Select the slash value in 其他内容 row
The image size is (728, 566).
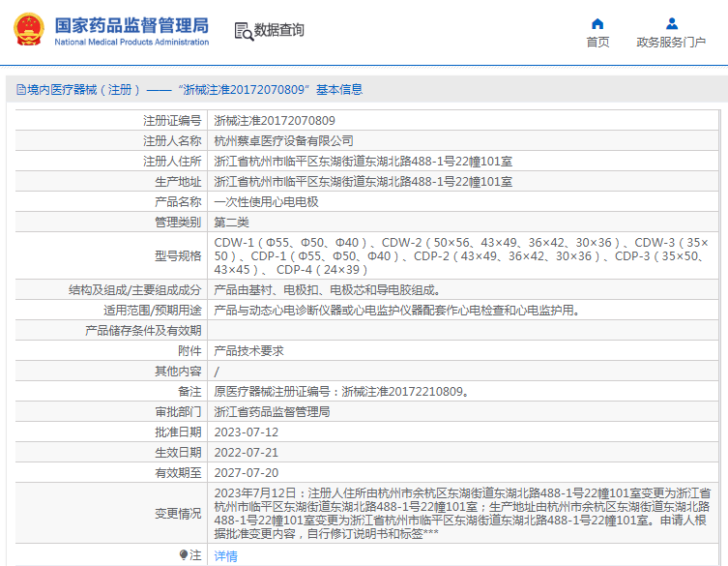click(x=217, y=372)
